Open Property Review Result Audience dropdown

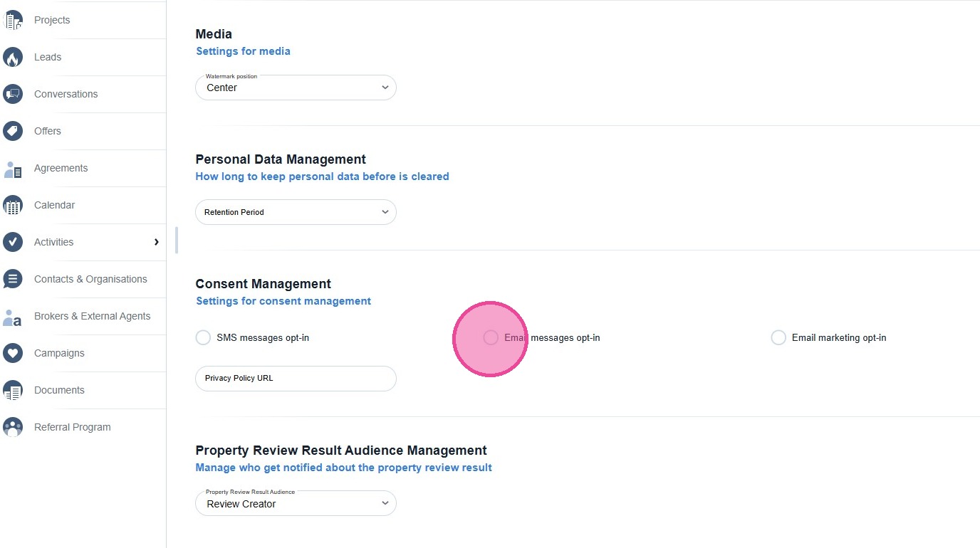[x=296, y=503]
